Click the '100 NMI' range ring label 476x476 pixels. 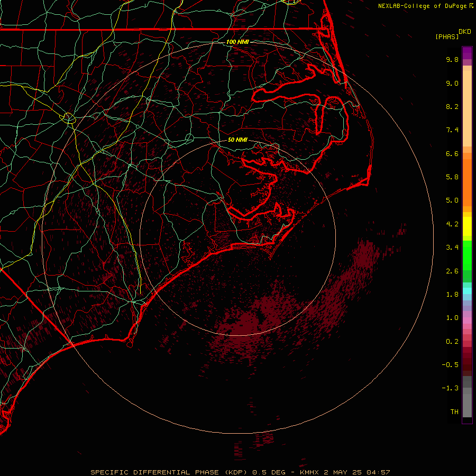point(237,42)
